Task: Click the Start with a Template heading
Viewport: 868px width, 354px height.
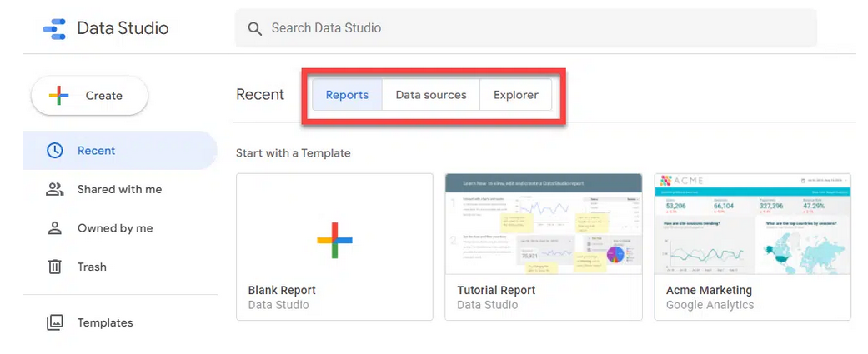Action: 294,153
